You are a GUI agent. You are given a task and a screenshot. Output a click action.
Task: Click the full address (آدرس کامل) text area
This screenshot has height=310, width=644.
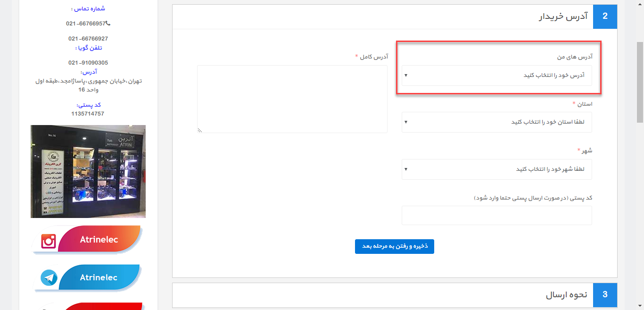292,99
